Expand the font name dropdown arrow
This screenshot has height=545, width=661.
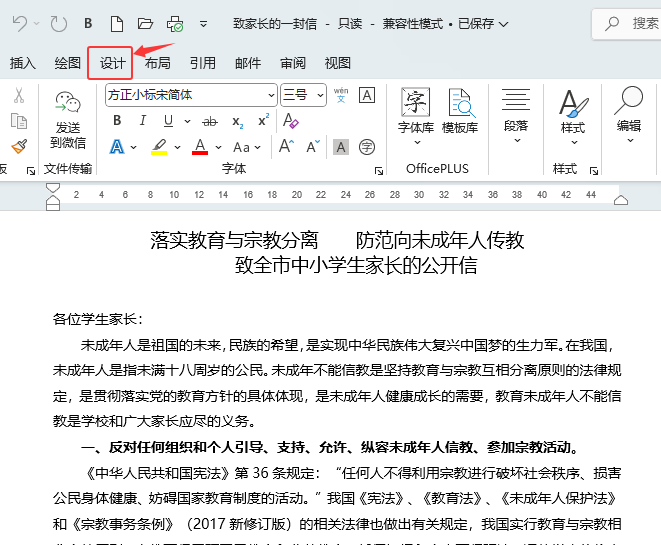point(271,95)
